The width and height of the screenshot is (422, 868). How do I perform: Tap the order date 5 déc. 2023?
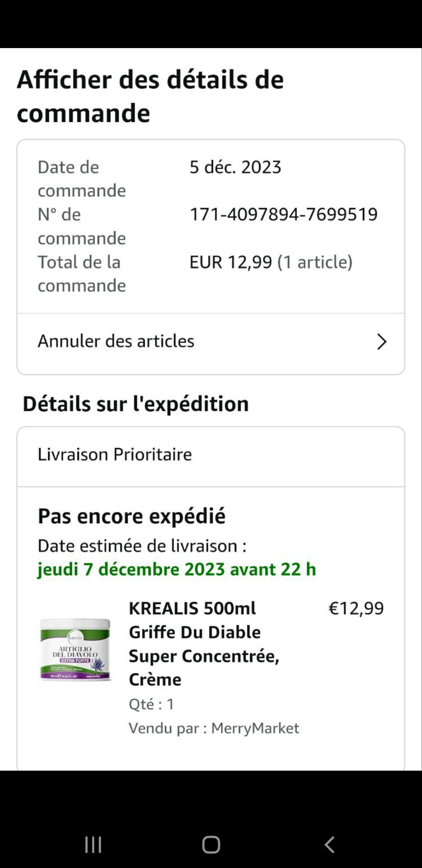tap(235, 167)
